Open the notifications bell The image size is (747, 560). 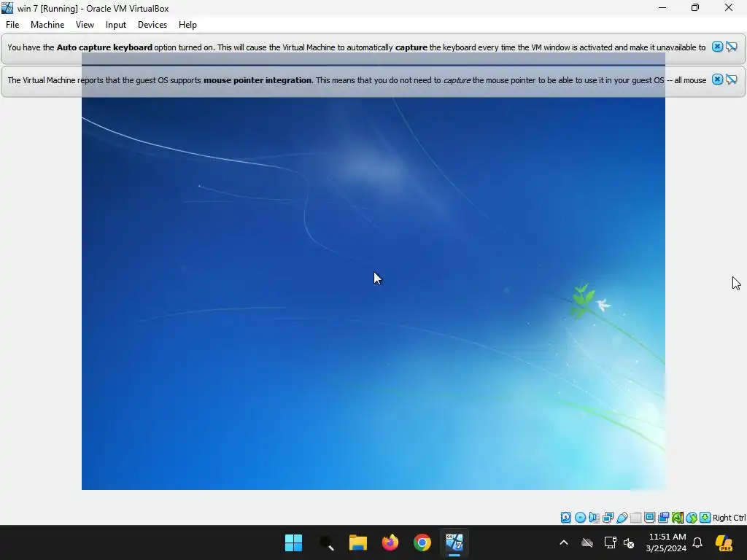(x=697, y=542)
